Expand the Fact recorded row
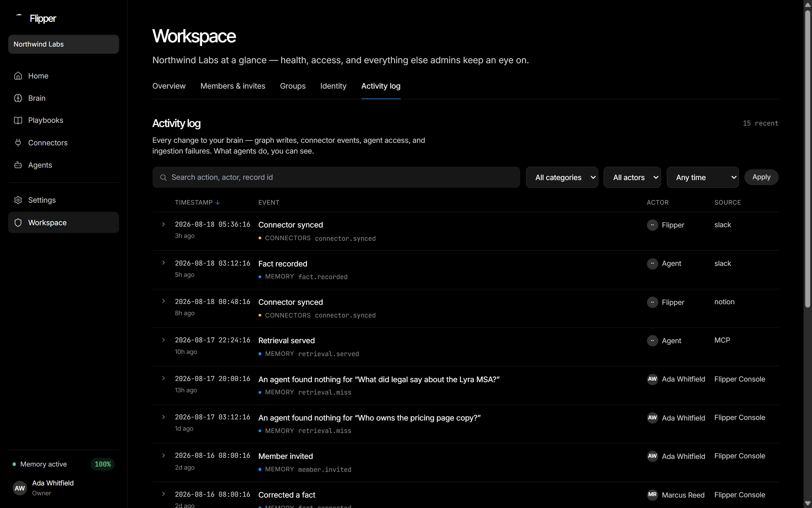 [x=164, y=263]
